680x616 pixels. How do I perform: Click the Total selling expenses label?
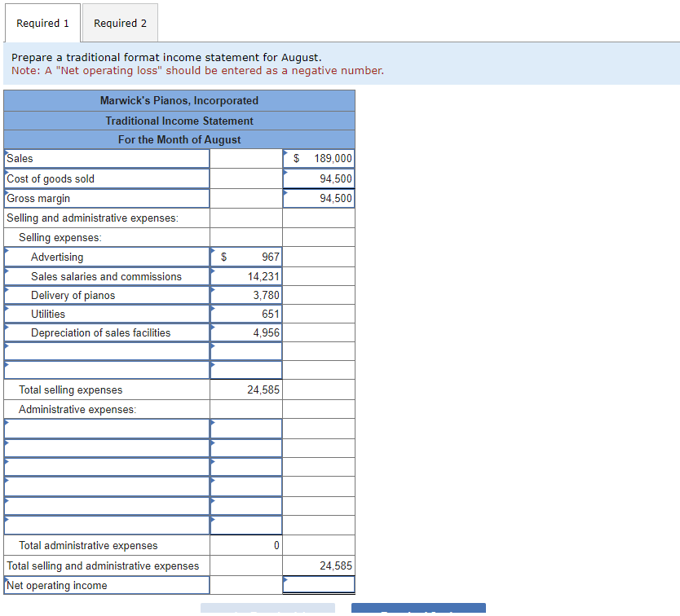click(x=71, y=389)
